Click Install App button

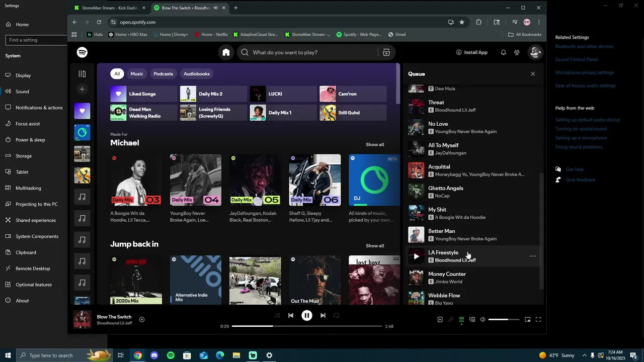[x=471, y=52]
